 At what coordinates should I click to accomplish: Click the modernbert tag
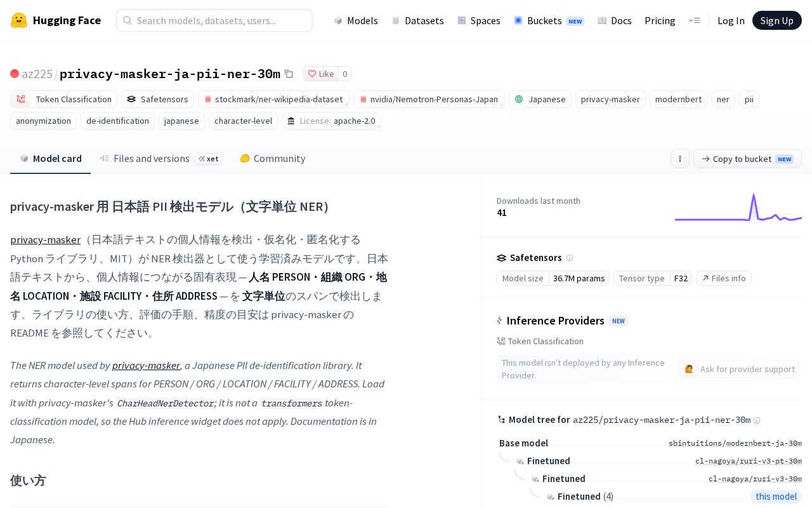tap(678, 99)
